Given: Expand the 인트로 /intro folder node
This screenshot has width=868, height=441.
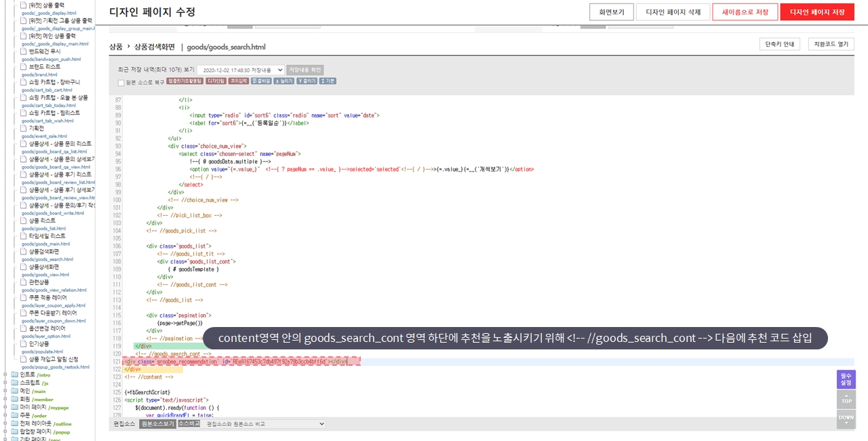Looking at the screenshot, I should [5, 375].
